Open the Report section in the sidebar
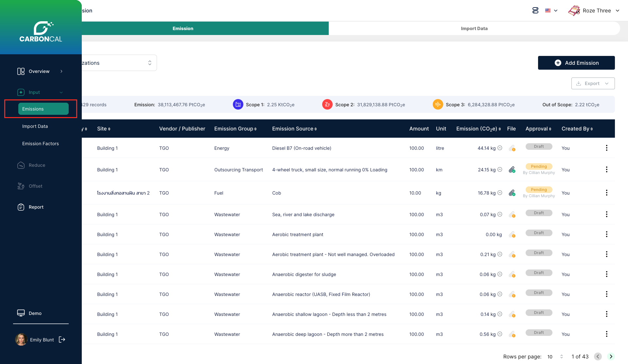This screenshot has width=628, height=364. 36,207
